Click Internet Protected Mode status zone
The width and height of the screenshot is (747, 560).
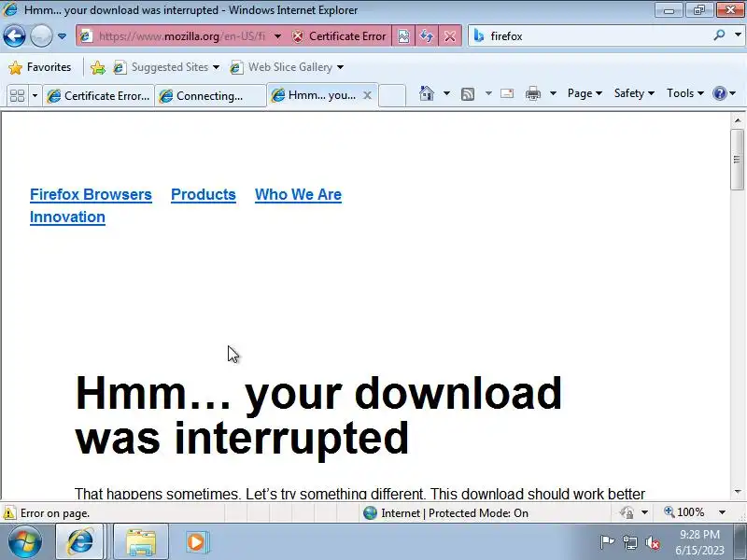pos(445,512)
